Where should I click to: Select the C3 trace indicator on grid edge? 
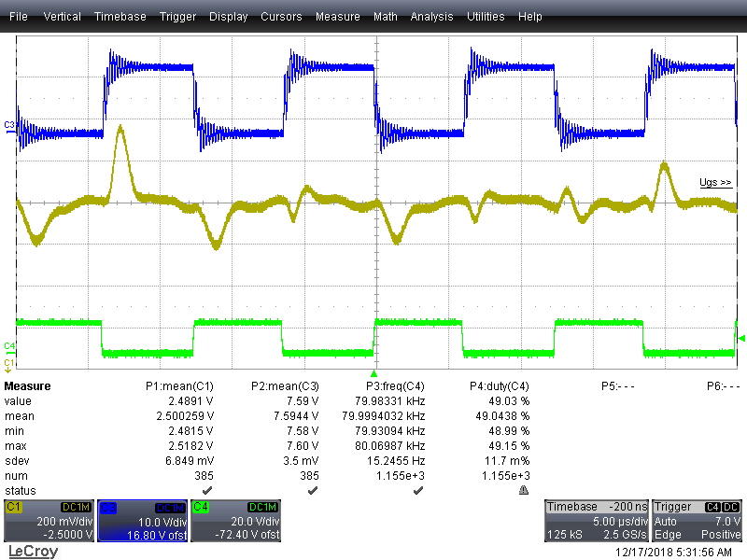point(7,124)
